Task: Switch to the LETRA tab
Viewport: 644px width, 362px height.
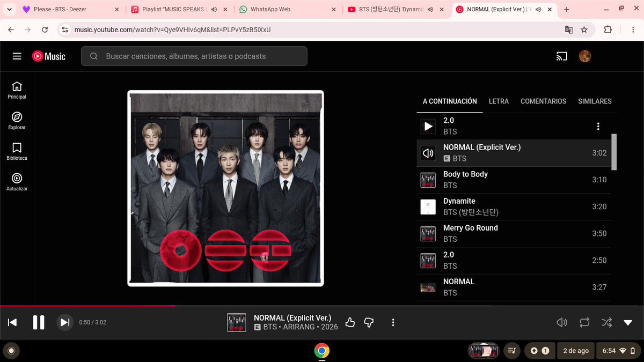Action: [x=499, y=101]
